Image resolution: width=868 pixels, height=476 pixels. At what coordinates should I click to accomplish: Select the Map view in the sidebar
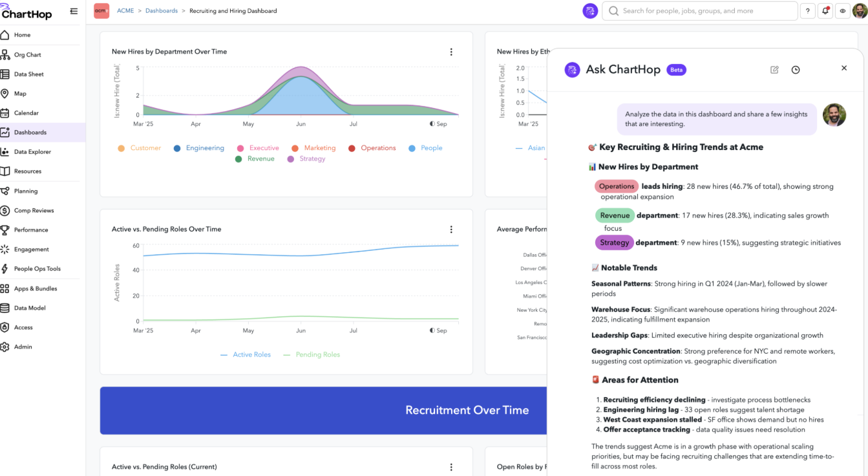pos(21,93)
